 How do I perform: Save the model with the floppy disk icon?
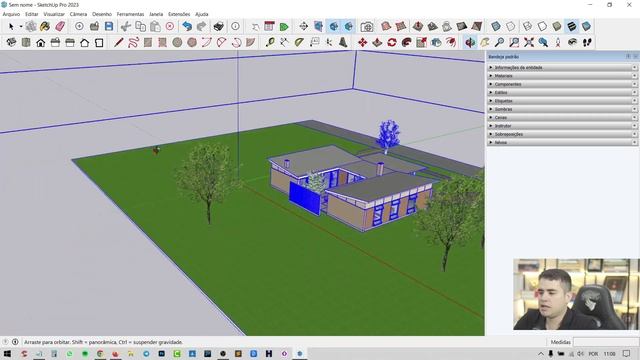[x=109, y=27]
